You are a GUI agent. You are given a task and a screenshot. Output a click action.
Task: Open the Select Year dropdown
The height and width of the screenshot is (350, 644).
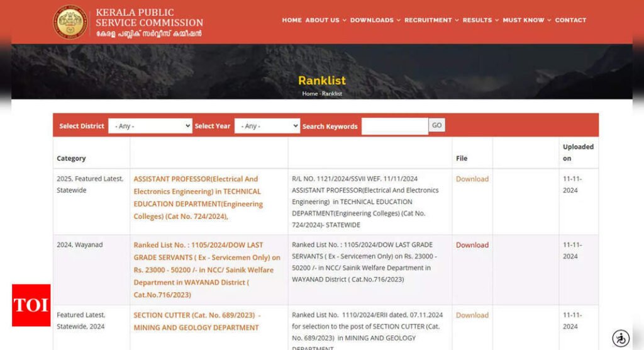point(267,126)
